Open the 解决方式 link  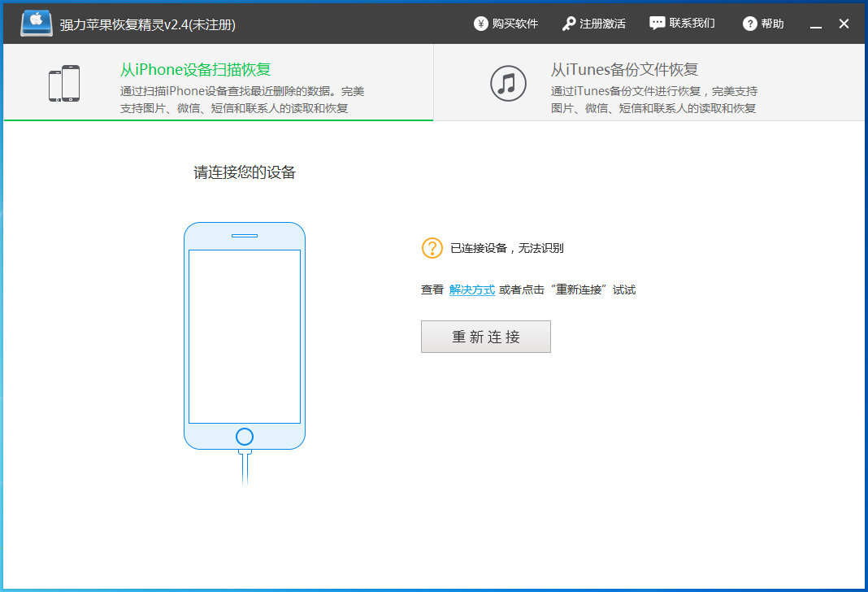pyautogui.click(x=472, y=289)
